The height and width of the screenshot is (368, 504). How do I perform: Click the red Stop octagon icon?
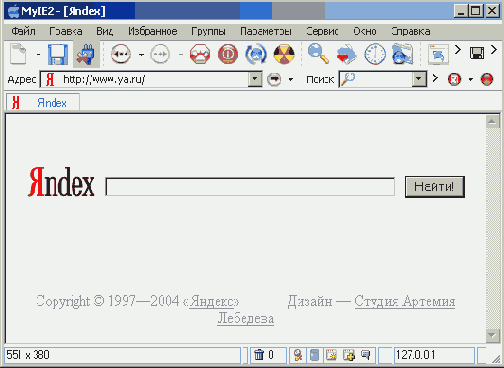tap(200, 54)
